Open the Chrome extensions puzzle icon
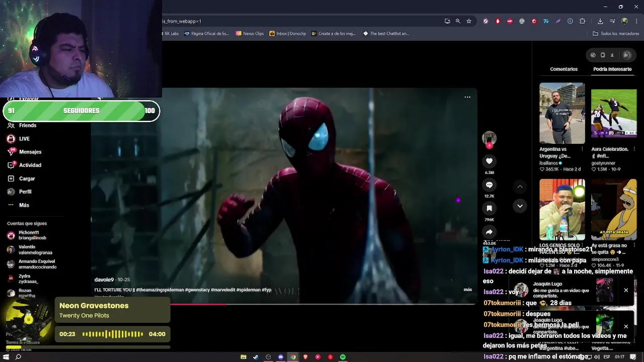This screenshot has width=644, height=362. click(x=583, y=21)
